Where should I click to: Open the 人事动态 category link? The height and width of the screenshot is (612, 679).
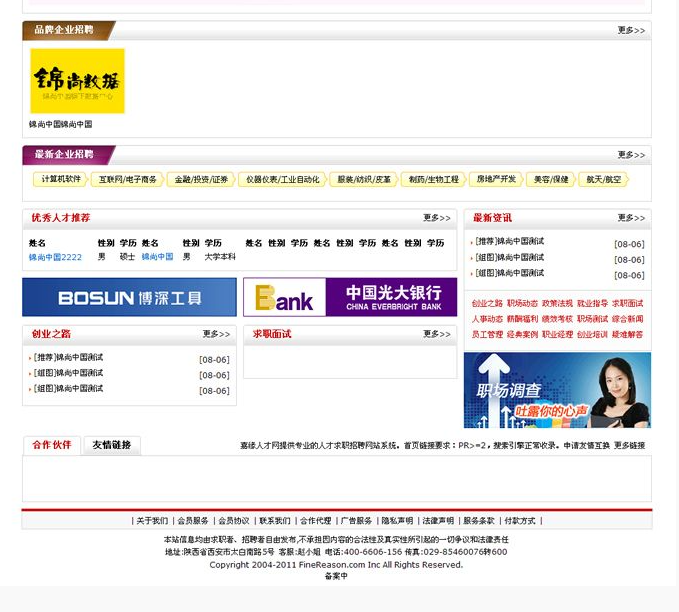(x=487, y=319)
